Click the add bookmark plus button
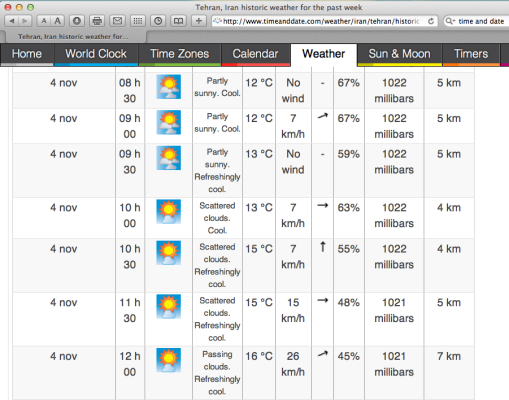 pos(199,21)
